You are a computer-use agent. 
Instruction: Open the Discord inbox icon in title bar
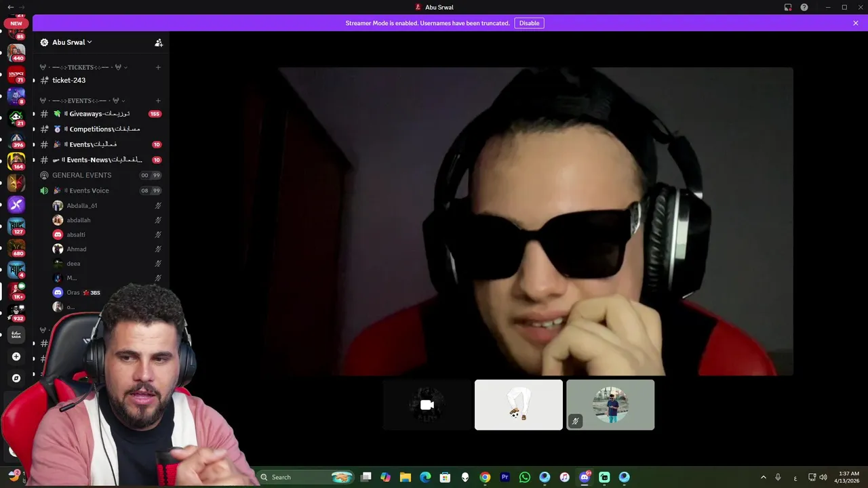[788, 7]
